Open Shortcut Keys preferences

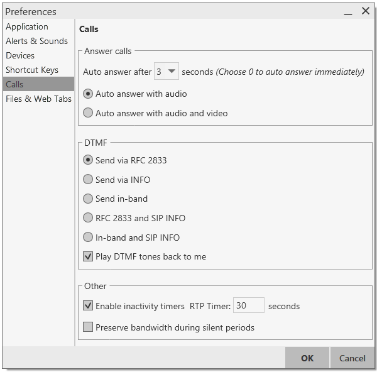coord(32,70)
